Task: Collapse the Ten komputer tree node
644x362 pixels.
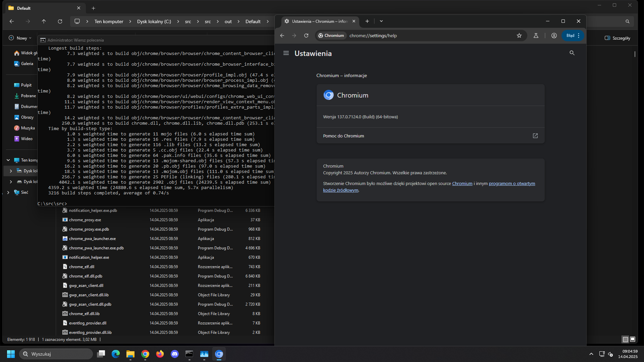Action: (8, 160)
